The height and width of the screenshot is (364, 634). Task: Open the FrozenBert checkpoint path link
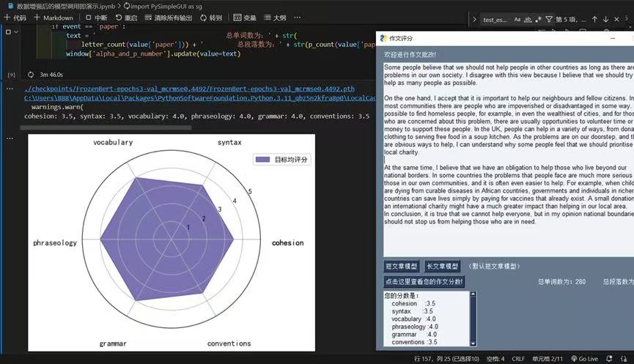(x=189, y=89)
